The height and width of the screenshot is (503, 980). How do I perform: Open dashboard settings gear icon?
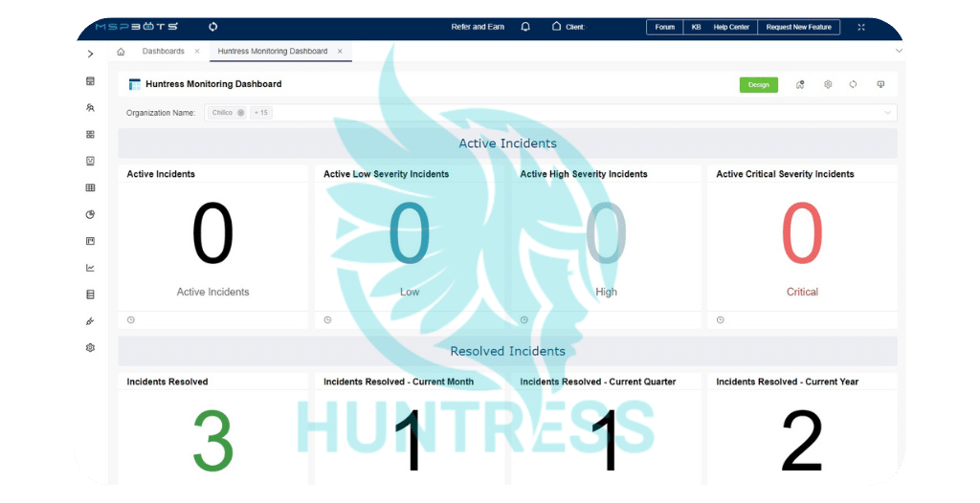(x=828, y=84)
